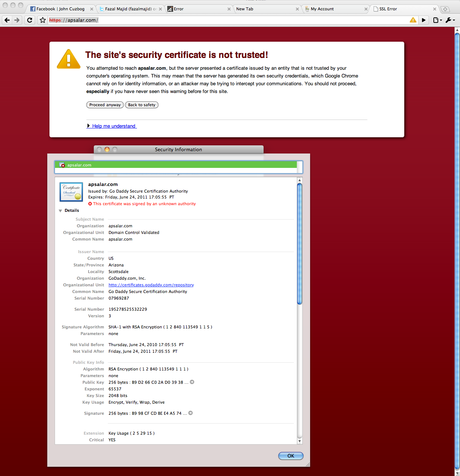
Task: Expand the Signature bytes arrow
Action: 190,413
